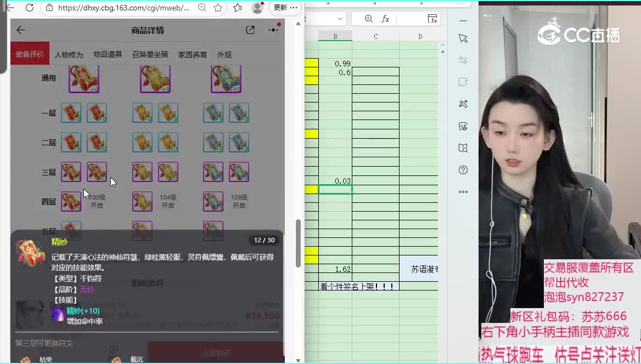Expand the sidebar more options ellipsis
The image size is (641, 364).
463,192
